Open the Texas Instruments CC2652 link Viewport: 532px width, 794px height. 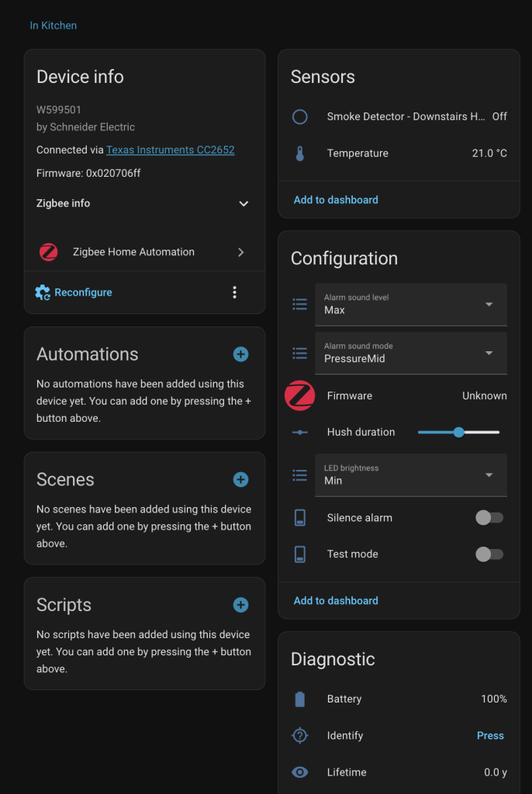(170, 150)
